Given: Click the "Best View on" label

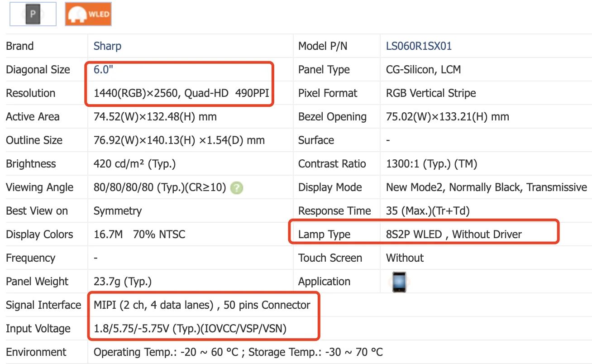Looking at the screenshot, I should 37,211.
